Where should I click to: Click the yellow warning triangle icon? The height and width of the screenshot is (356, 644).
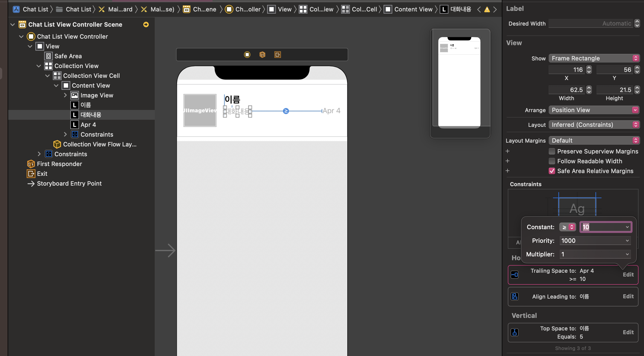tap(487, 10)
